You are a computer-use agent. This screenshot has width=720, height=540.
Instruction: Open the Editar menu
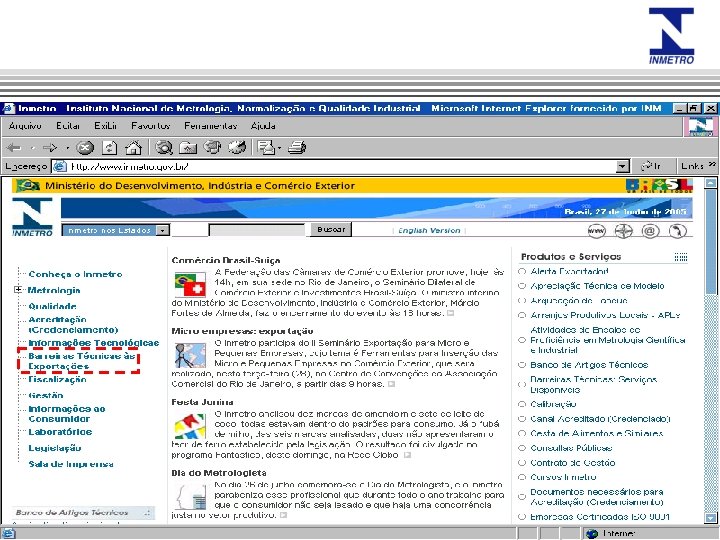point(68,126)
